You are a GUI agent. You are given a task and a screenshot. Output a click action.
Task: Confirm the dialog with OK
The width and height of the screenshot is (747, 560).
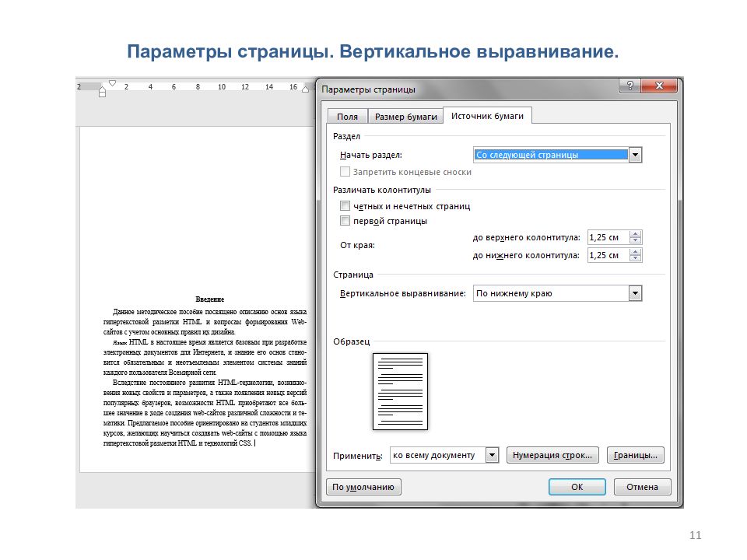click(x=577, y=487)
